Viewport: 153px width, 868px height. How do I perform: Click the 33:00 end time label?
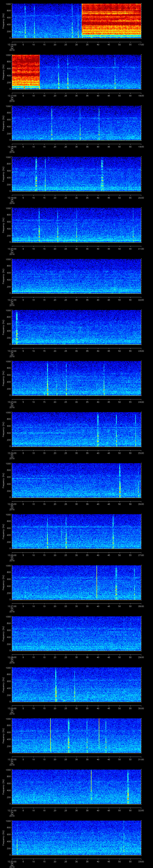pyautogui.click(x=141, y=861)
